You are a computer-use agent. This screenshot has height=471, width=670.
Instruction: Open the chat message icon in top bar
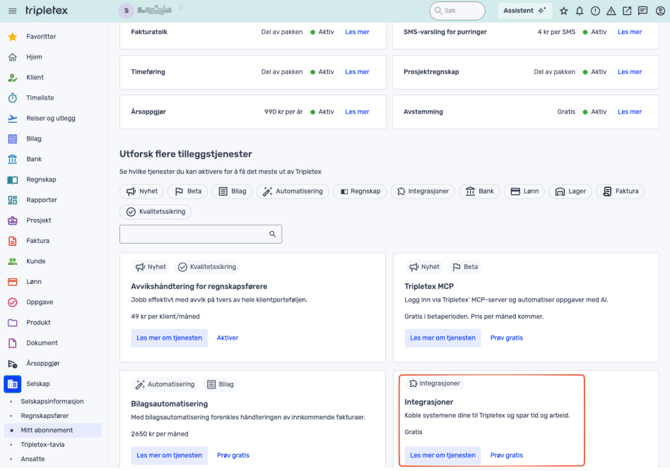(x=643, y=11)
